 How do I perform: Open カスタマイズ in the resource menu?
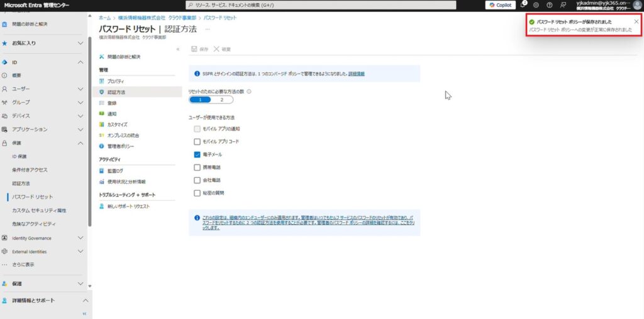[118, 124]
